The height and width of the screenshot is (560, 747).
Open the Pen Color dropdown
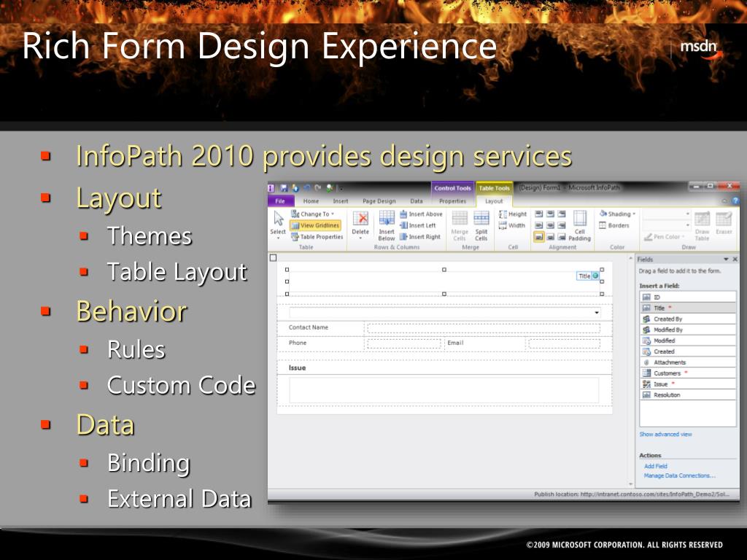[664, 237]
